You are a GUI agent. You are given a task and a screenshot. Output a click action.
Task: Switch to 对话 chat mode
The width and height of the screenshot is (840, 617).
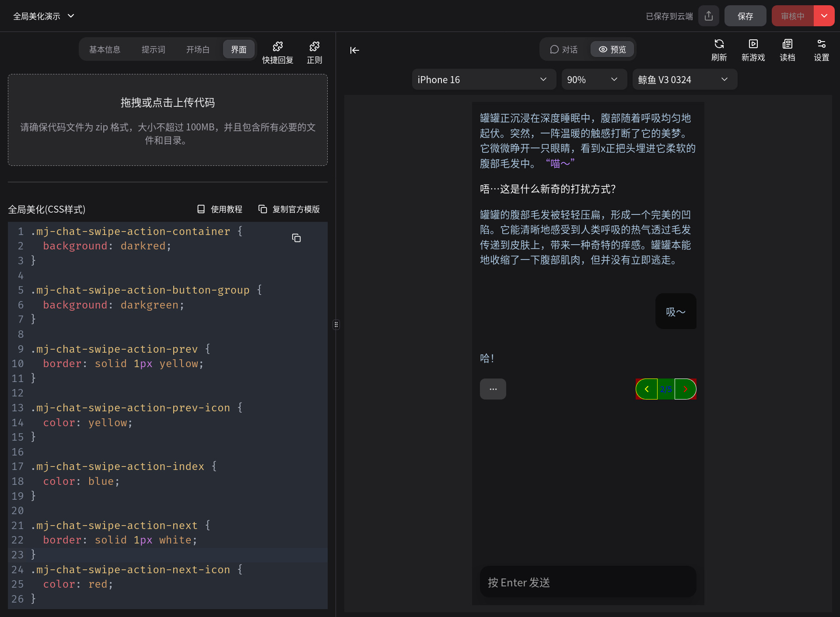tap(564, 49)
